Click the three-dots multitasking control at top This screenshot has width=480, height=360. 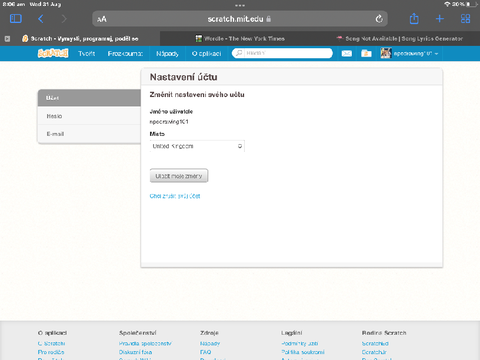point(240,5)
